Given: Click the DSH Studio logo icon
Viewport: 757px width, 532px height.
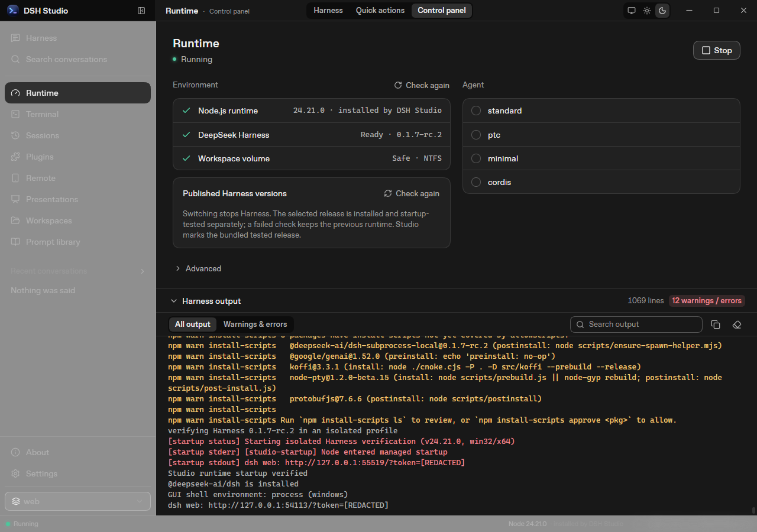Looking at the screenshot, I should 13,11.
